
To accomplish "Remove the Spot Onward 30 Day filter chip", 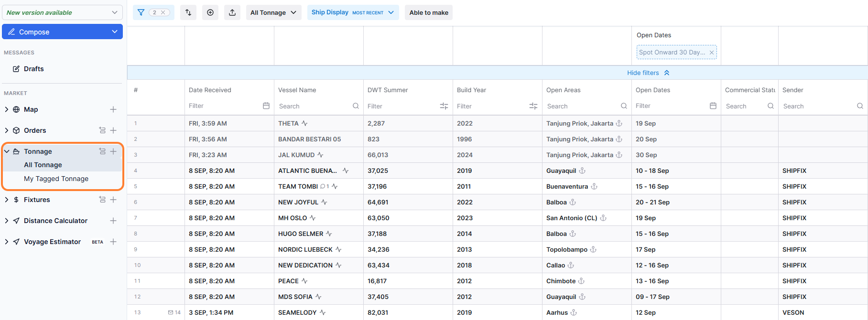I will point(712,53).
